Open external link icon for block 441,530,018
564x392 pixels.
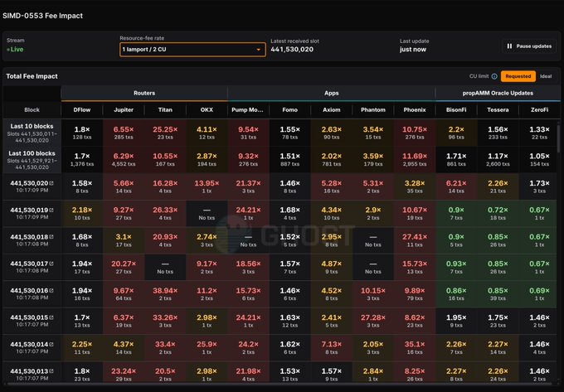(51, 237)
